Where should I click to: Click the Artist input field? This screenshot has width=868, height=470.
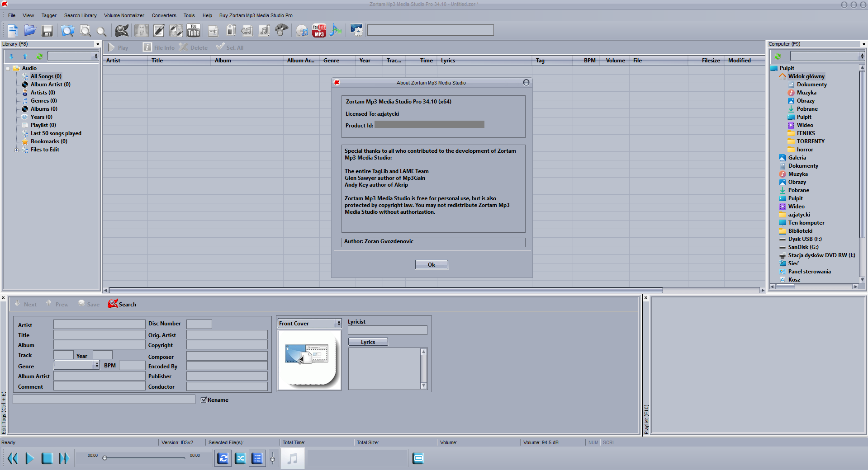99,324
